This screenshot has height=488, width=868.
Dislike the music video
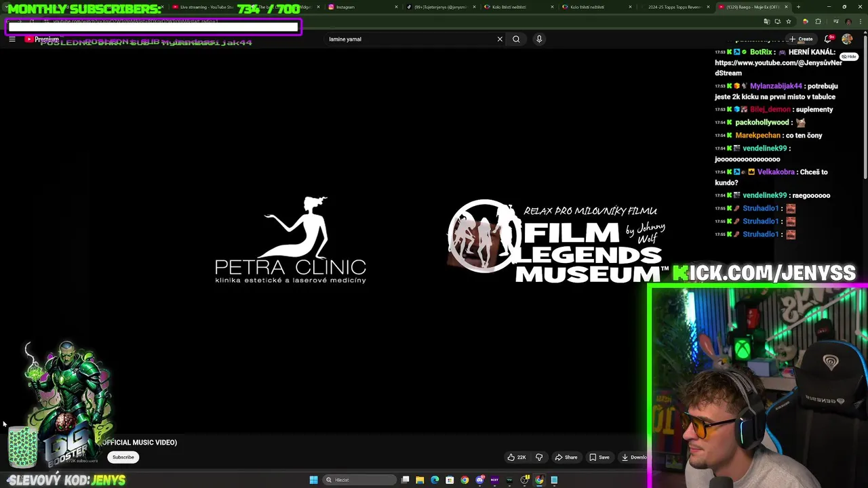tap(539, 457)
